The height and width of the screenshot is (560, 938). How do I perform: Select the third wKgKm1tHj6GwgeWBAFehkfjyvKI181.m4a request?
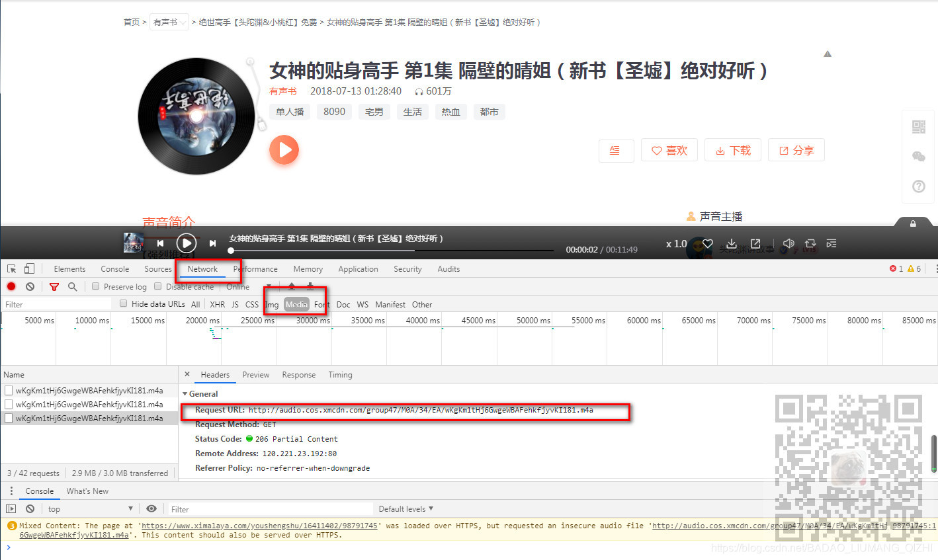89,418
